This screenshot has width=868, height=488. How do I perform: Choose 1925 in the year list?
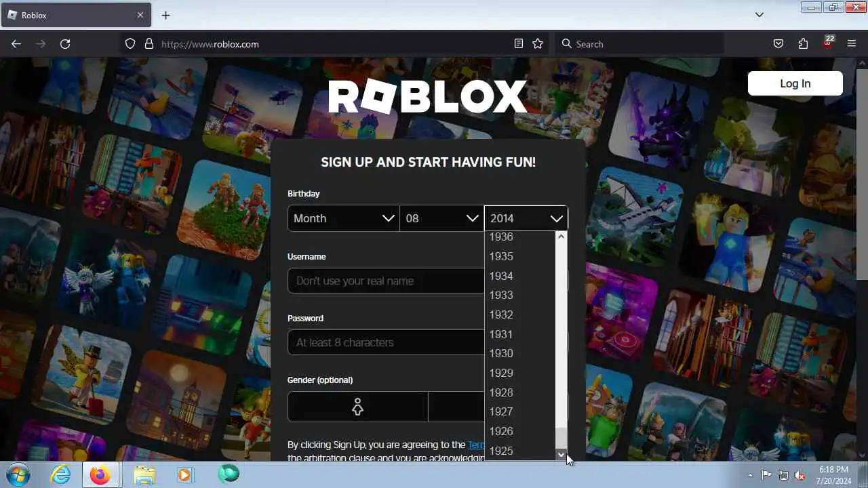pyautogui.click(x=520, y=451)
